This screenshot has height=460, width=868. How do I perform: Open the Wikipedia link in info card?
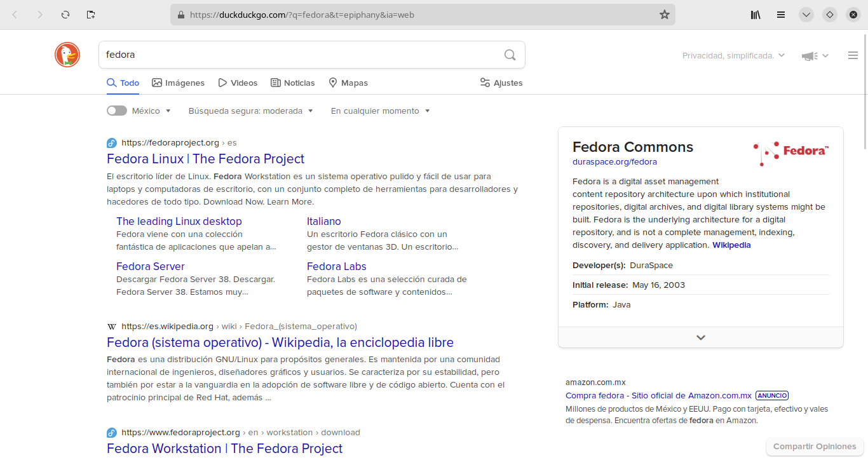731,245
